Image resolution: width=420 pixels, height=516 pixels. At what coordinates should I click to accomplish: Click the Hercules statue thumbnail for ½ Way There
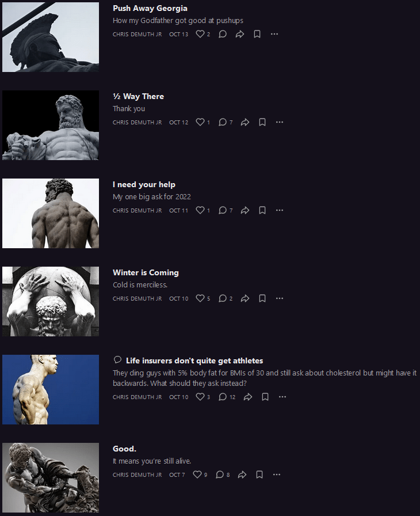[51, 126]
